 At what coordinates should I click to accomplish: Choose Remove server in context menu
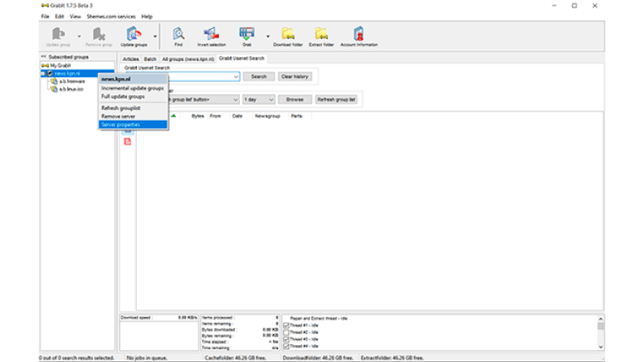[x=133, y=116]
